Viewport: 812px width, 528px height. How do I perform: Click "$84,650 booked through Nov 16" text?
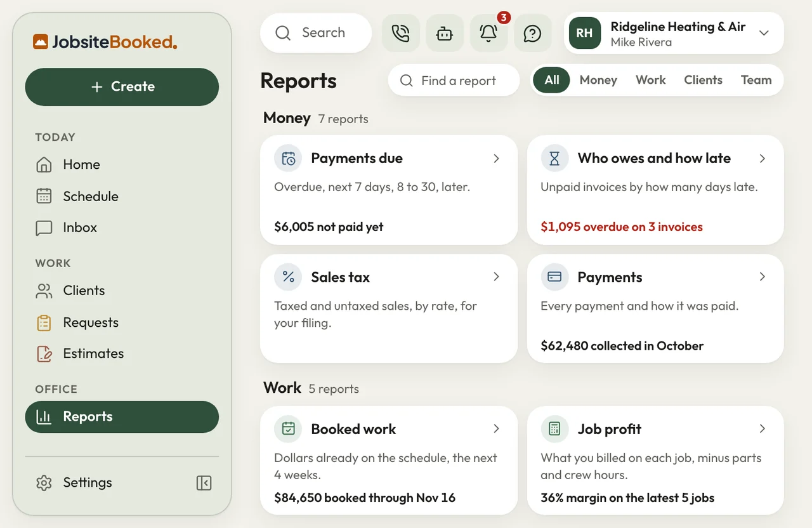(x=365, y=498)
